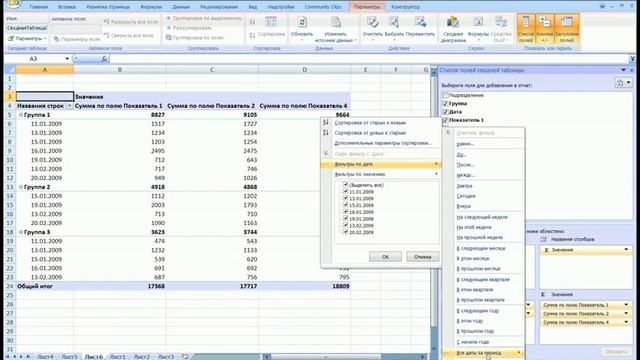Image resolution: width=640 pixels, height=360 pixels.
Task: Toggle the Заголовки полей ribbon button
Action: (x=567, y=29)
